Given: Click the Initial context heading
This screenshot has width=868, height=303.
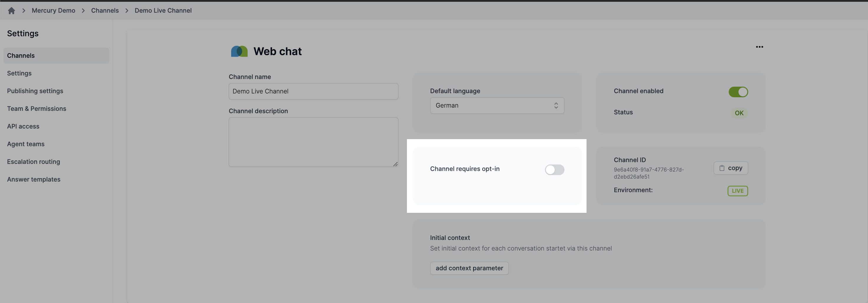Looking at the screenshot, I should pyautogui.click(x=450, y=238).
